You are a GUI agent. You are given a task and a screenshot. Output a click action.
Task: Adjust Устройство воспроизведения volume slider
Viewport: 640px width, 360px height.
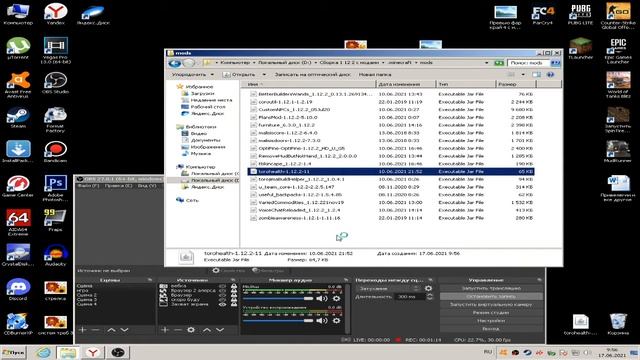tap(278, 321)
